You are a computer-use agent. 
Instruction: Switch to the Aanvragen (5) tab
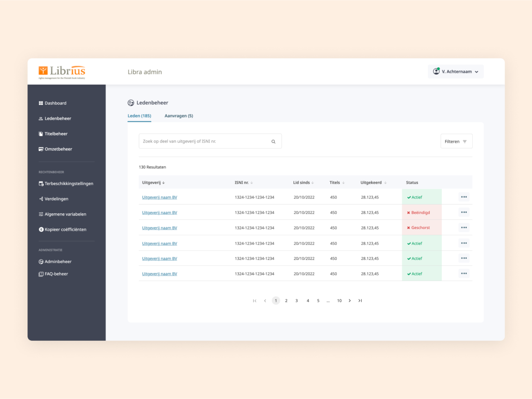pos(179,116)
